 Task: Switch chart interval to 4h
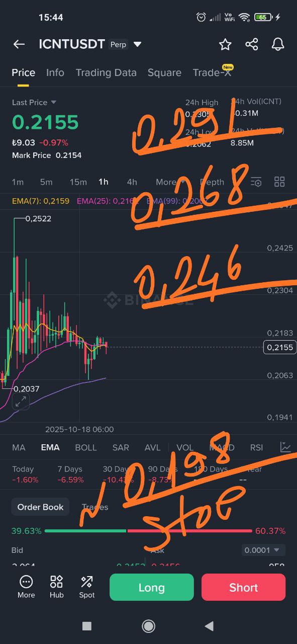click(x=132, y=182)
